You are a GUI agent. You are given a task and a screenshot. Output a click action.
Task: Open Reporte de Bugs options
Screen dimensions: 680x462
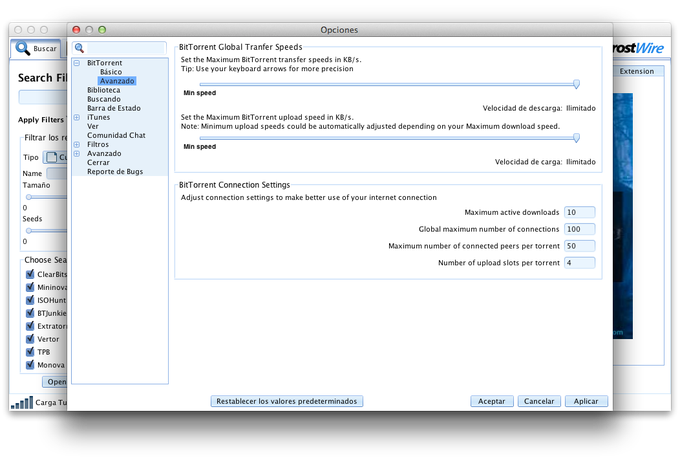[x=115, y=172]
